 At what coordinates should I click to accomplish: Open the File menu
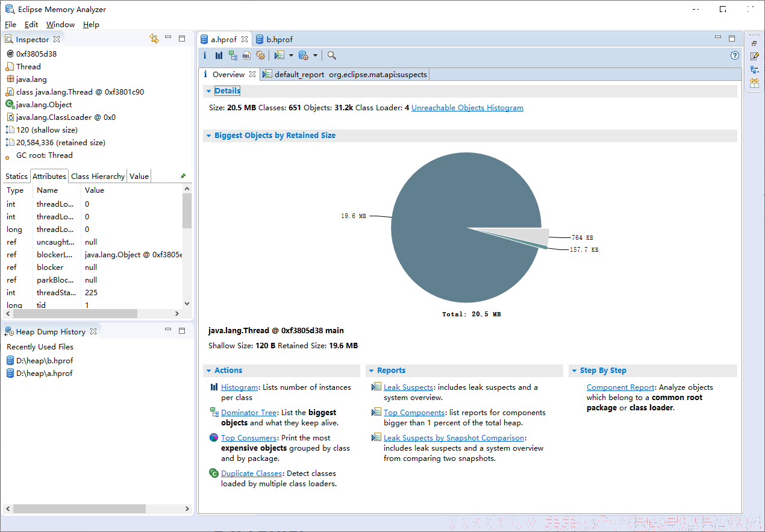click(x=10, y=25)
